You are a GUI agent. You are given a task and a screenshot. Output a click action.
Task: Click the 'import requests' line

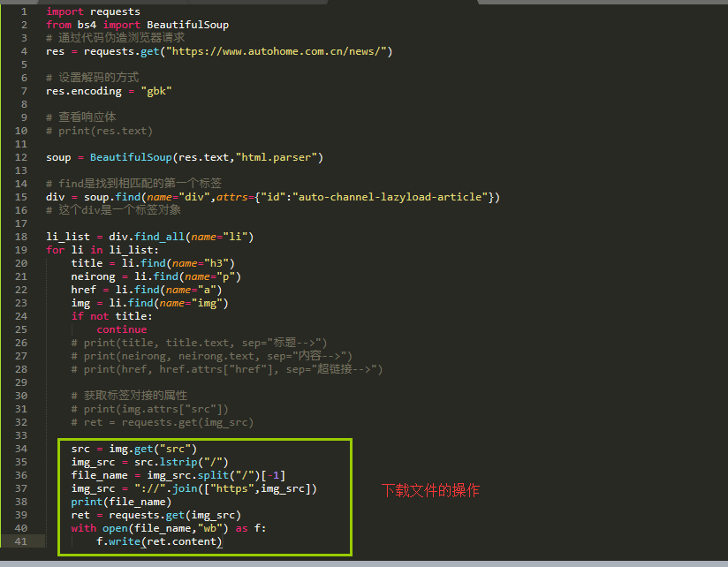click(93, 11)
